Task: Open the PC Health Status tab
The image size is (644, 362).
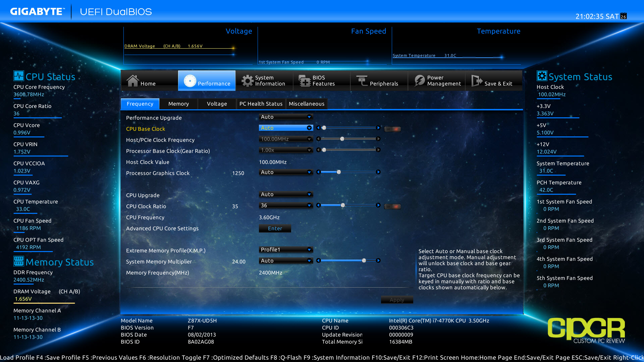Action: click(261, 104)
